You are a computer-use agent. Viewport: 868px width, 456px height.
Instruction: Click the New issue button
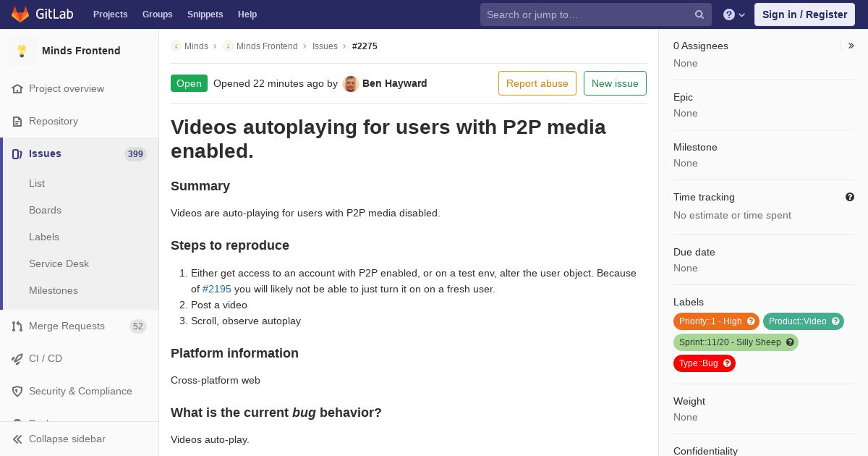coord(615,83)
